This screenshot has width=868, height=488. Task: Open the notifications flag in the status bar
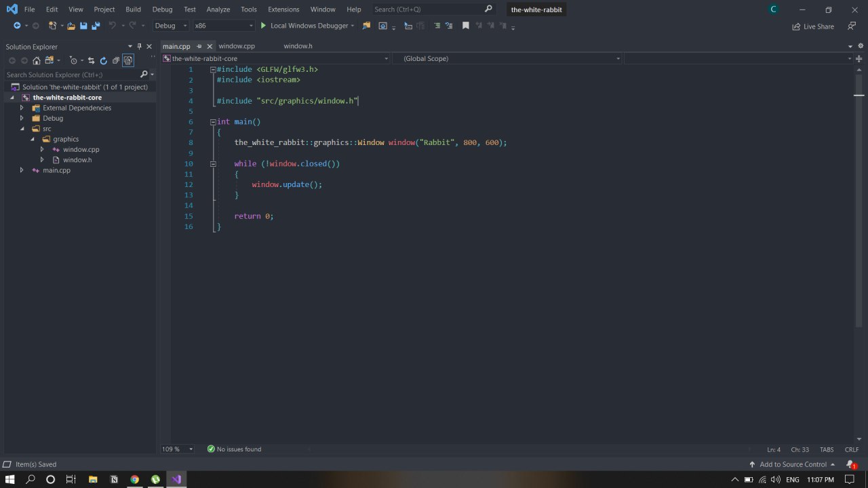[x=850, y=464]
